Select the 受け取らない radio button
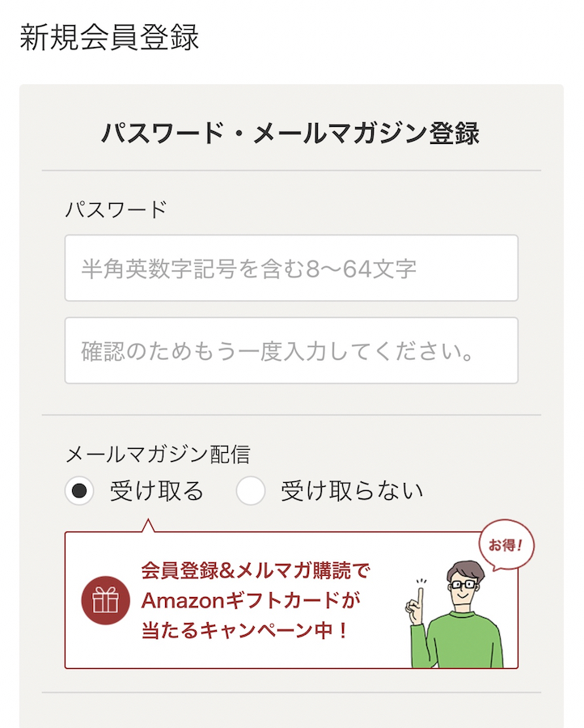584x728 pixels. (251, 491)
